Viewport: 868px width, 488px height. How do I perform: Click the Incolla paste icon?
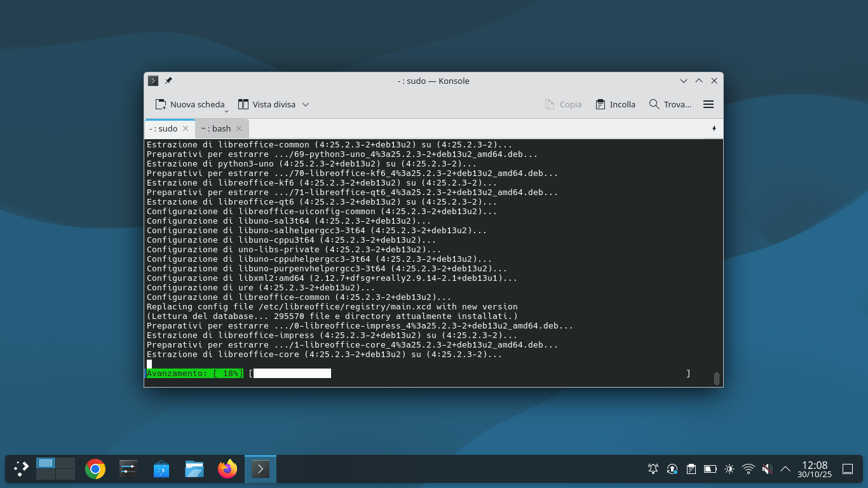click(x=600, y=104)
